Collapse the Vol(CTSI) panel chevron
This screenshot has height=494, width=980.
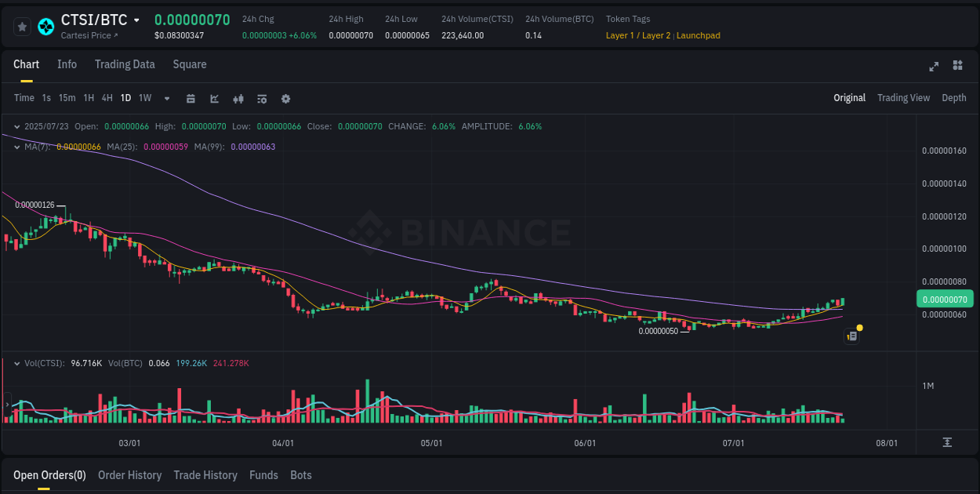[x=16, y=364]
